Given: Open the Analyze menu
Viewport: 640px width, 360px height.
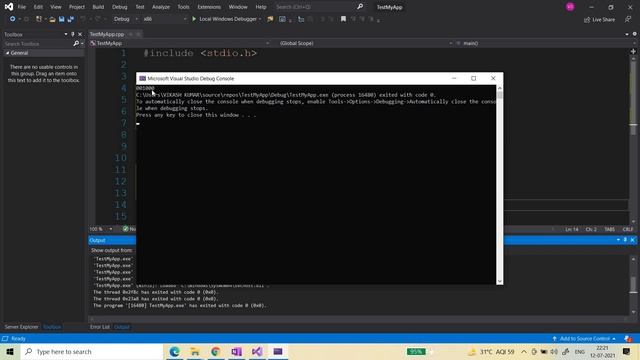Looking at the screenshot, I should 161,7.
